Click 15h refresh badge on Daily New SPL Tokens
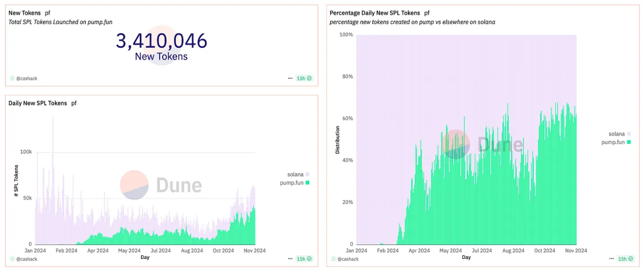Viewport: 644px width, 270px height. click(304, 259)
